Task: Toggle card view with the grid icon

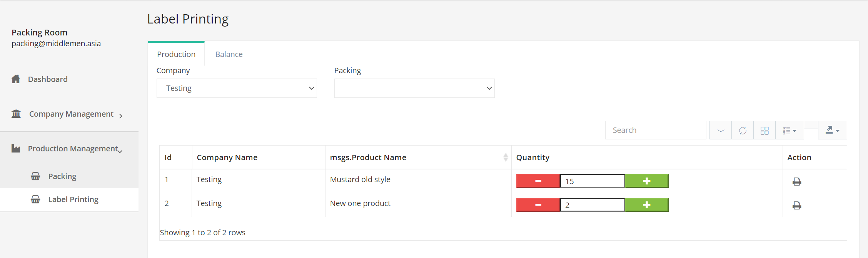Action: click(x=765, y=131)
